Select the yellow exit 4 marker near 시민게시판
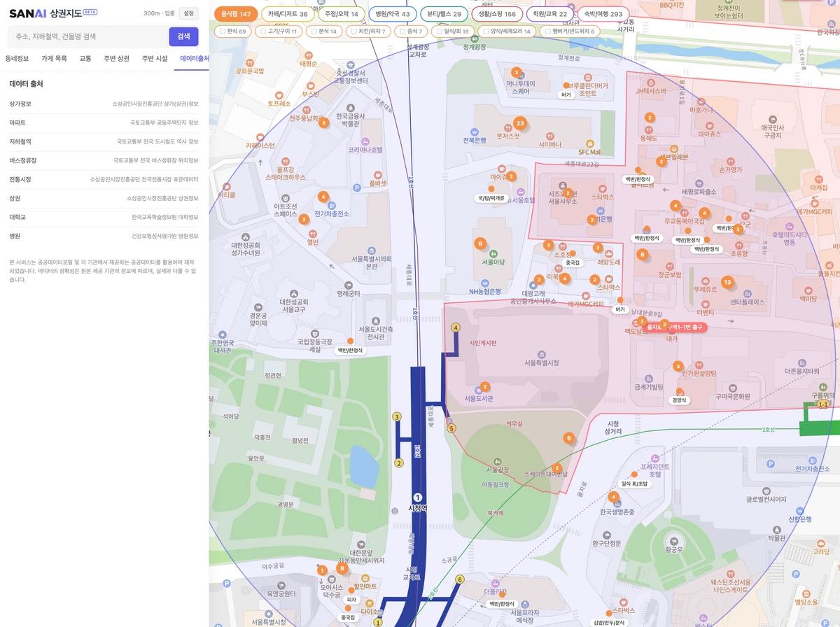840x627 pixels. pyautogui.click(x=456, y=327)
